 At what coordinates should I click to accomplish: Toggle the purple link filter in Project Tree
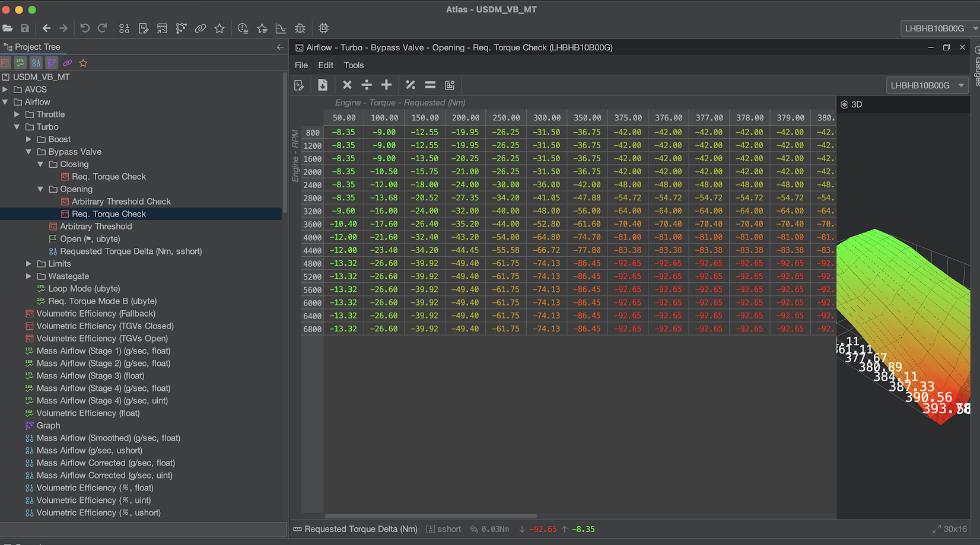67,63
